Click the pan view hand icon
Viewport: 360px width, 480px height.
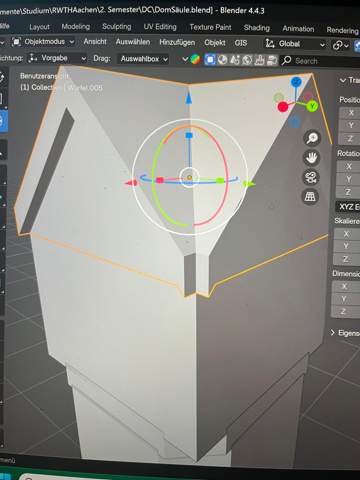pyautogui.click(x=311, y=157)
